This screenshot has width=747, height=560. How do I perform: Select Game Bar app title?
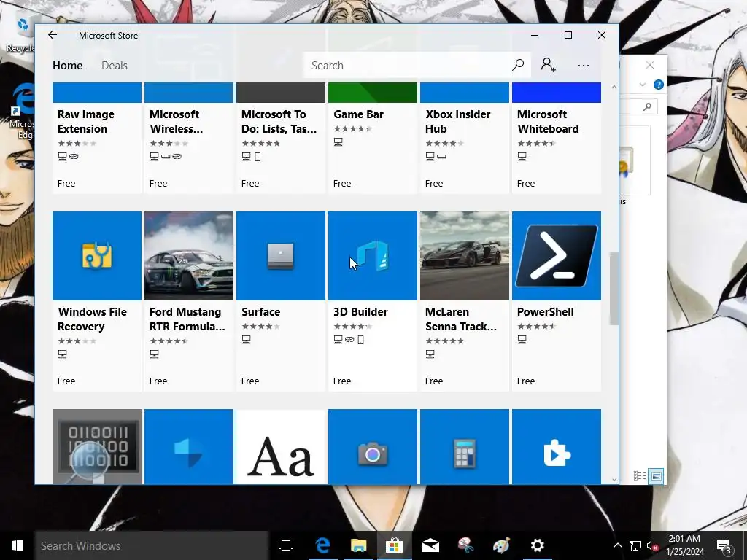358,114
